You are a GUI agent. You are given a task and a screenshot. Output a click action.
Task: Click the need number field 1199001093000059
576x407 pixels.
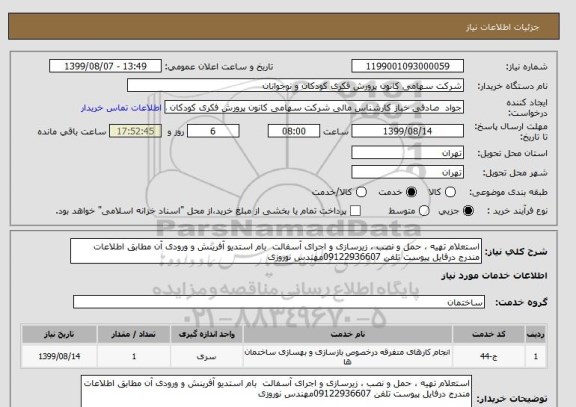click(x=407, y=66)
